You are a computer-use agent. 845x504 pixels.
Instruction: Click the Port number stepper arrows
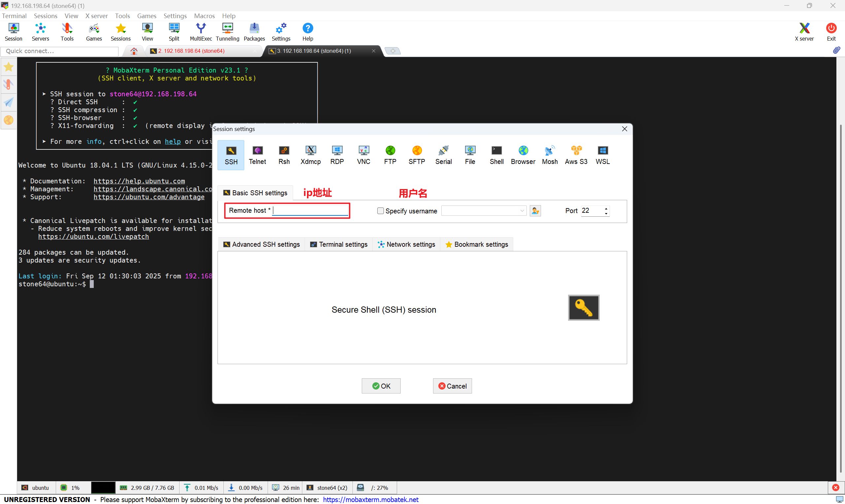[606, 211]
